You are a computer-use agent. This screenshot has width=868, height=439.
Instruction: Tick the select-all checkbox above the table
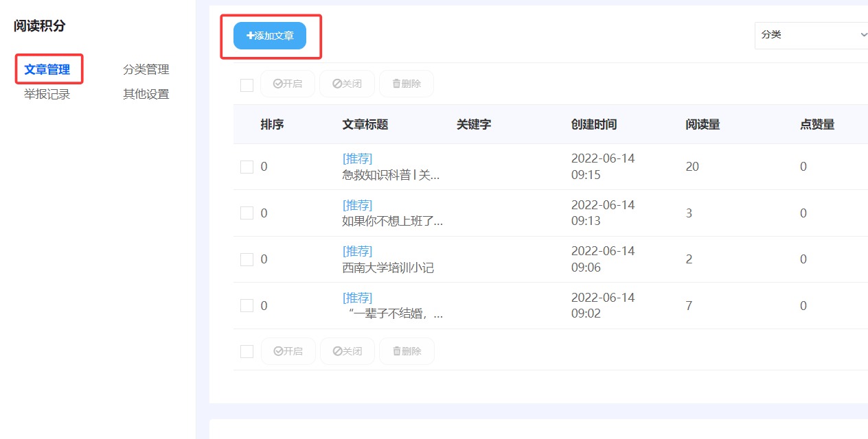(247, 85)
